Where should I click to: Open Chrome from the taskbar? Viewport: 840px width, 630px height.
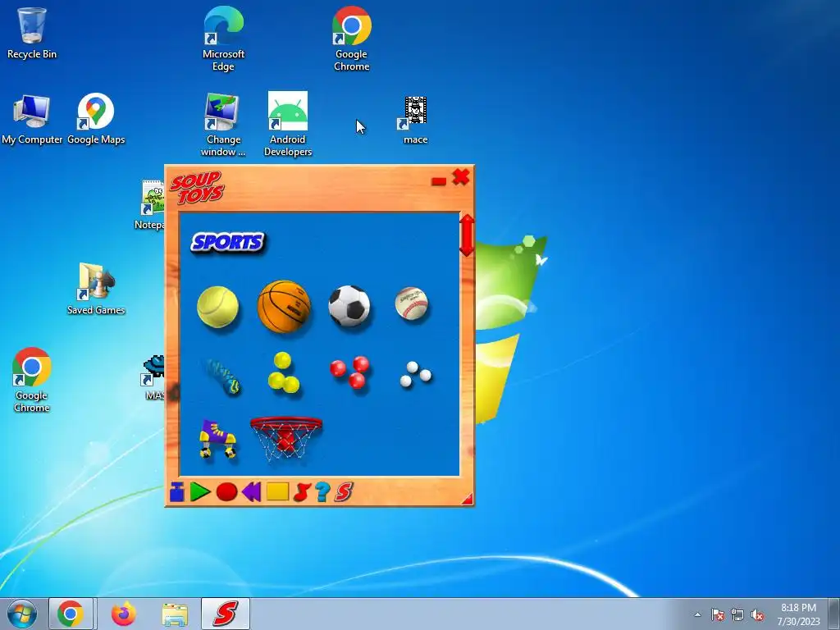(71, 614)
